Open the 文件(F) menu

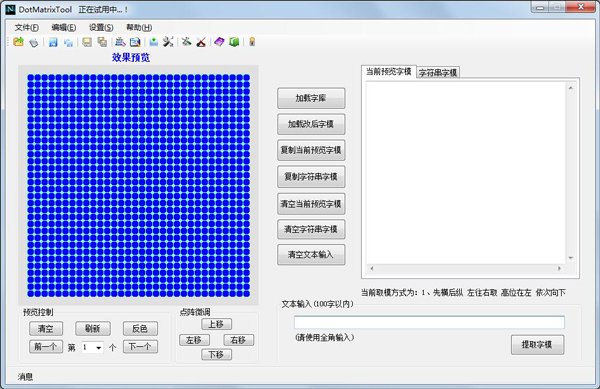coord(26,28)
